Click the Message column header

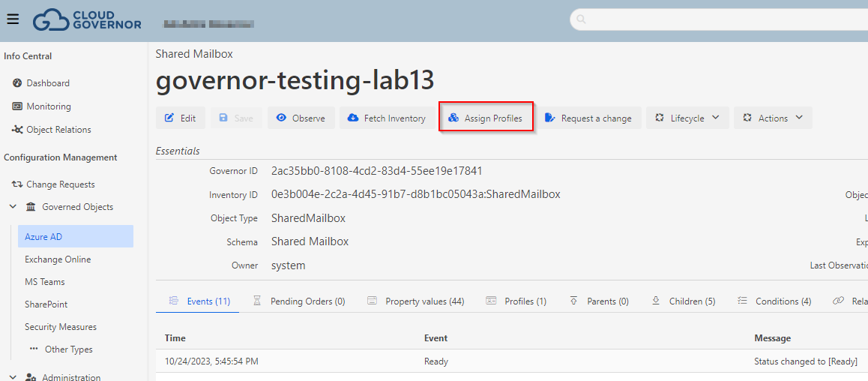coord(772,337)
